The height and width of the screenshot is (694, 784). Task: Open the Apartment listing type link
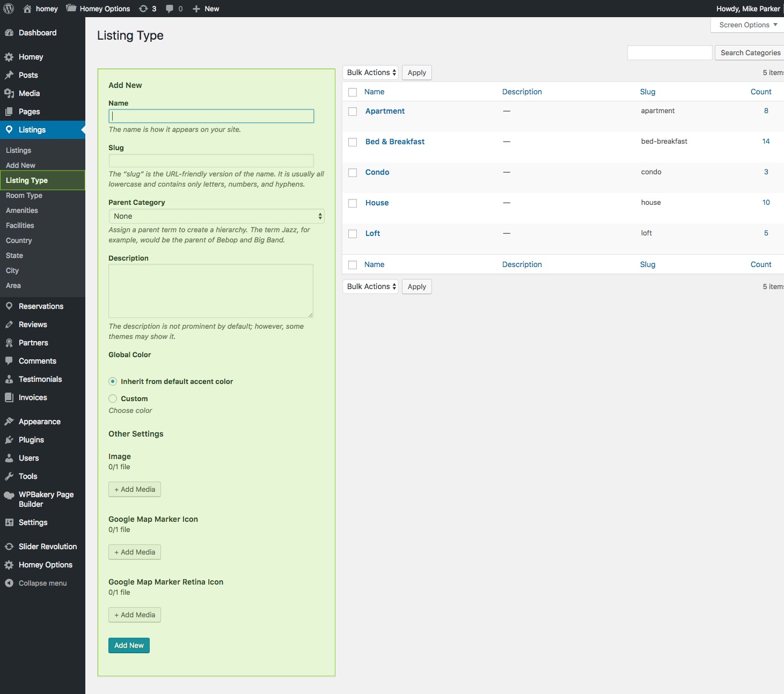(x=385, y=111)
